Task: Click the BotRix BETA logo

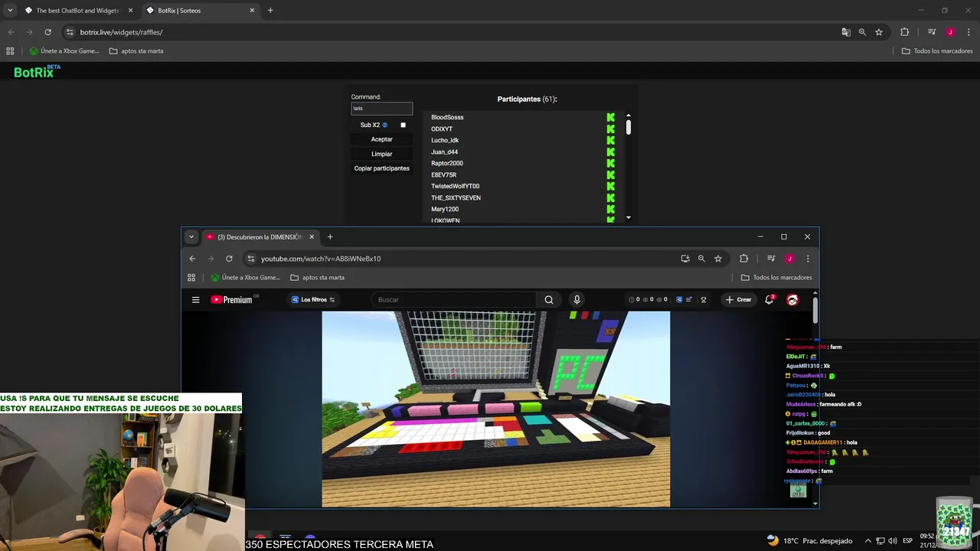Action: coord(37,71)
